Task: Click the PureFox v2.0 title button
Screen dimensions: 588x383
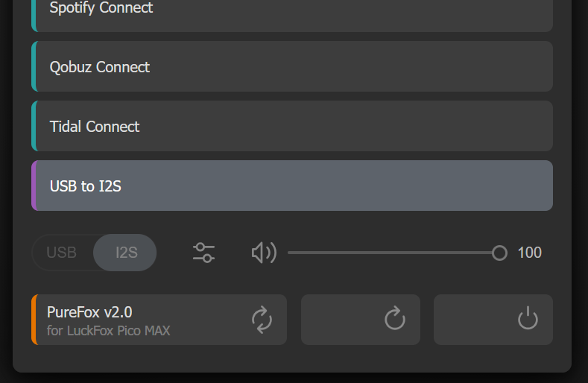Action: tap(89, 312)
